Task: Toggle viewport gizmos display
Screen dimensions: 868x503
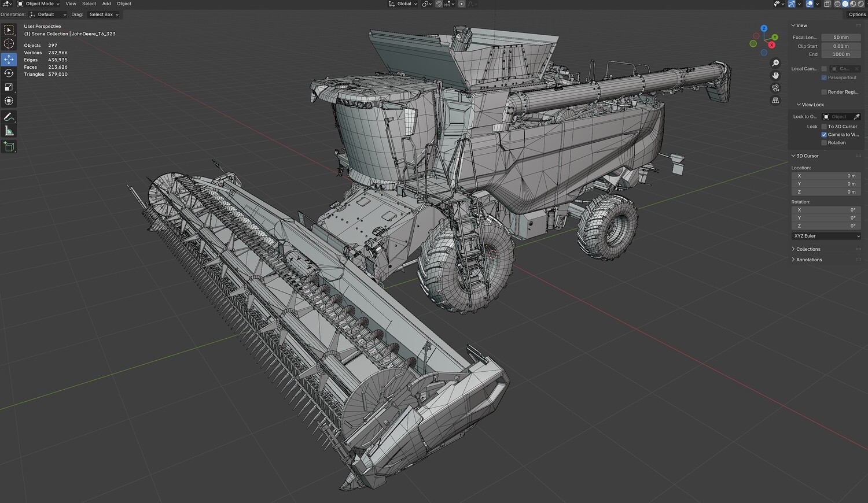Action: [x=792, y=4]
